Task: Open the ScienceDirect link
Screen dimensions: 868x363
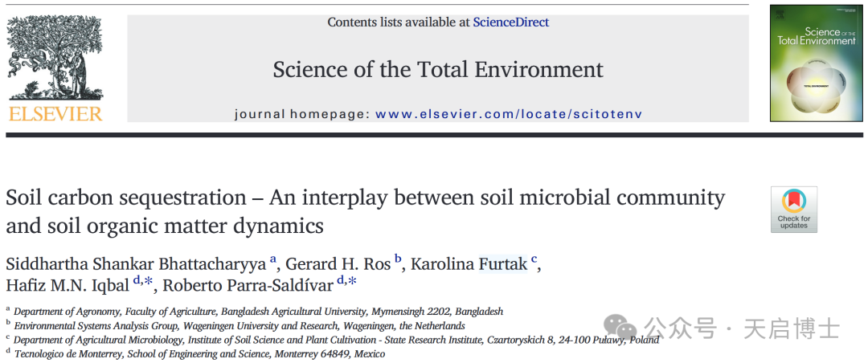Action: coord(511,22)
